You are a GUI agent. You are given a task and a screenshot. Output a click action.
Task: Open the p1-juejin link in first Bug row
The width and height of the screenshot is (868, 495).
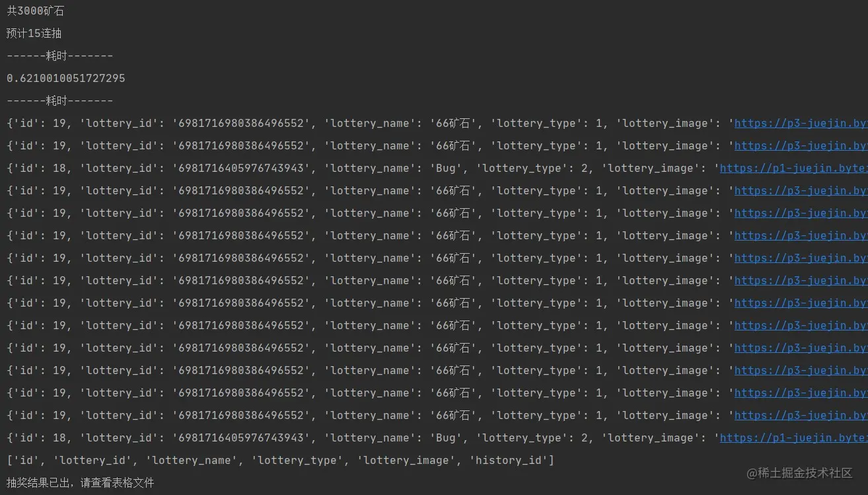click(x=793, y=168)
